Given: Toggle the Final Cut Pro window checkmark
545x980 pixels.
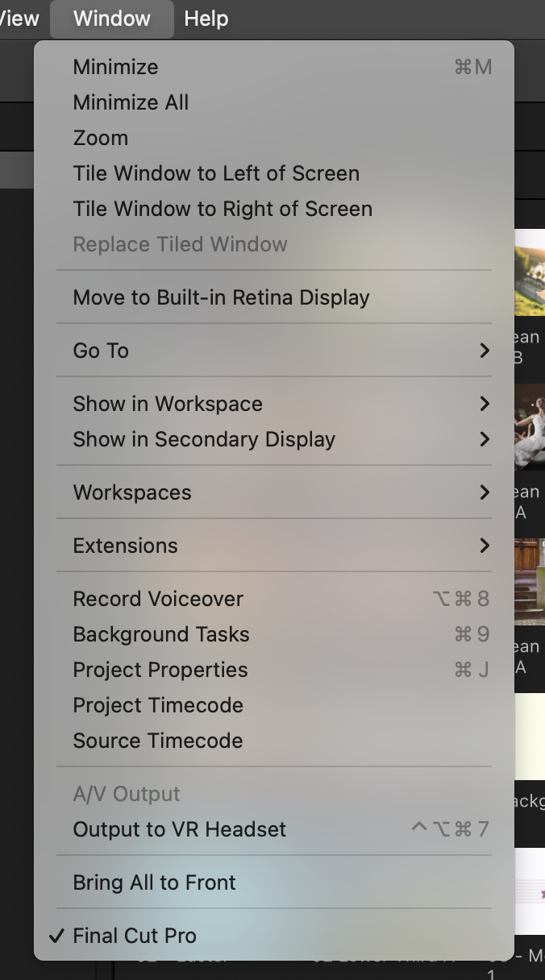Looking at the screenshot, I should (134, 936).
